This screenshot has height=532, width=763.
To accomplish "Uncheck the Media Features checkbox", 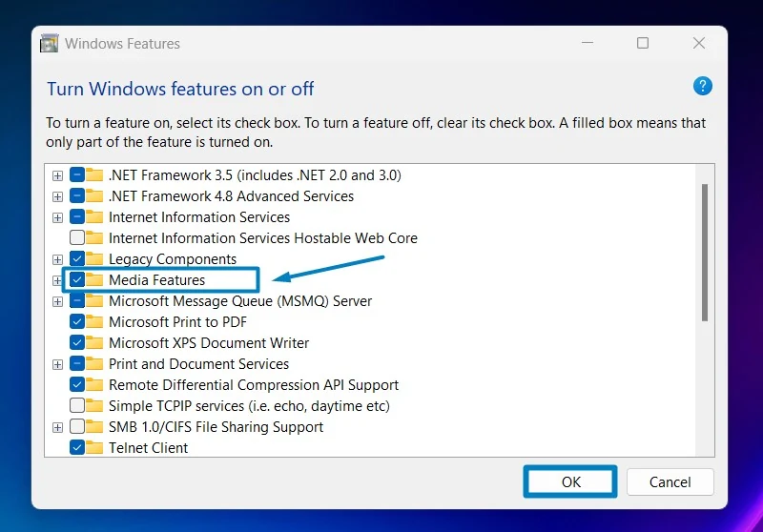I will point(77,279).
